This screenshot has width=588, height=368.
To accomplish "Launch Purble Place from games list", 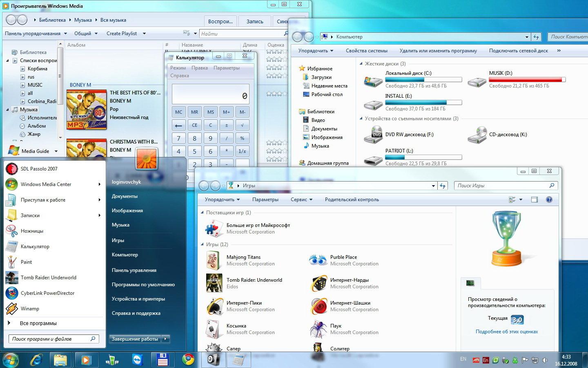I will tap(318, 260).
